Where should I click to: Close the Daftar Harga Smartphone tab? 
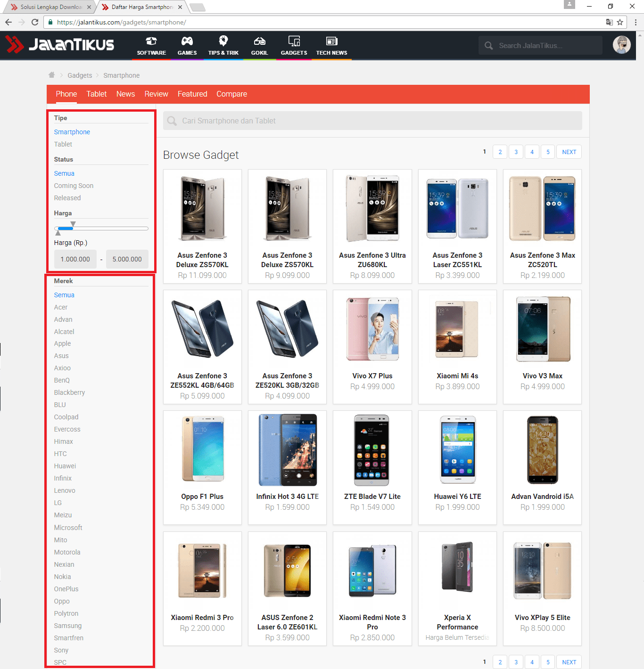pyautogui.click(x=180, y=7)
